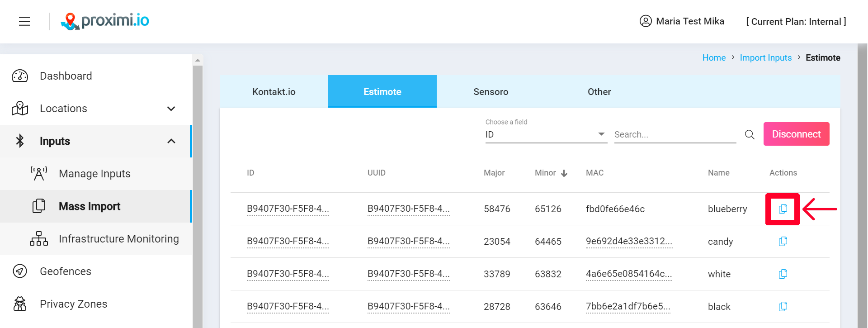This screenshot has height=328, width=868.
Task: Click the Geofences compass icon
Action: 20,271
